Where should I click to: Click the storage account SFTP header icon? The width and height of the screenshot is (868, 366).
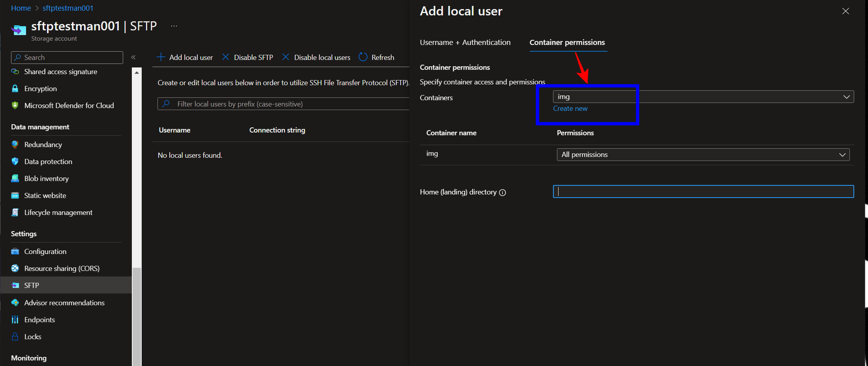(x=19, y=30)
